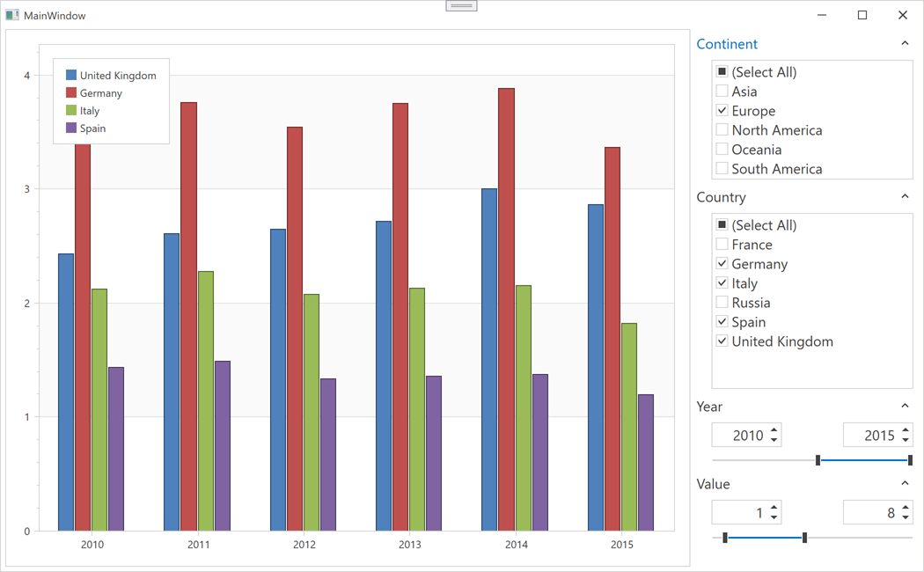Uncheck the Europe checkbox
Image resolution: width=924 pixels, height=572 pixels.
pyautogui.click(x=722, y=110)
